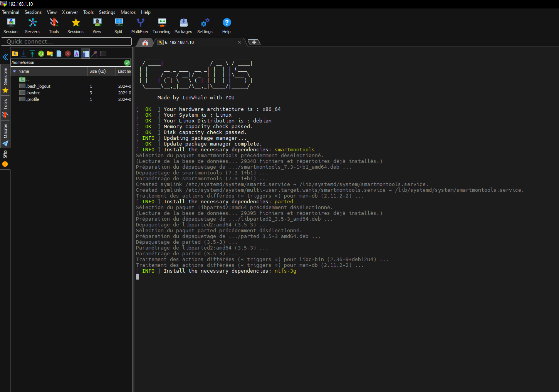Open the Tools menu in menu bar
Viewport: 559px width, 392px height.
click(x=89, y=12)
